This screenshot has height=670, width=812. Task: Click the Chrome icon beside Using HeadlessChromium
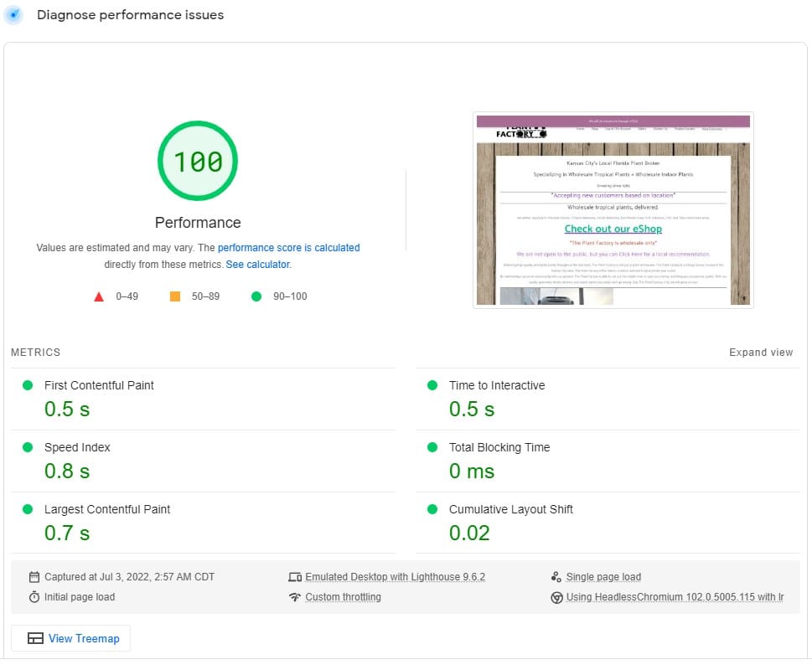coord(556,598)
